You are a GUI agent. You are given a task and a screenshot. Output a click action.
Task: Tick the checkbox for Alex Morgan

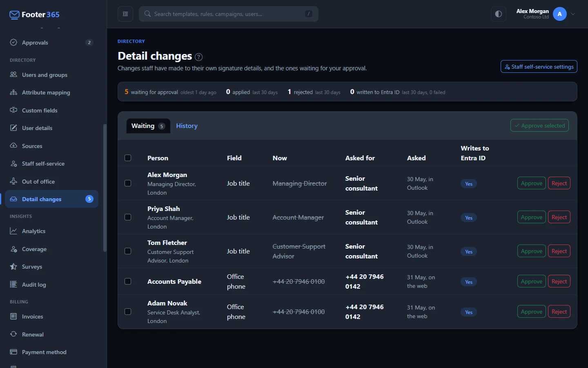(128, 183)
